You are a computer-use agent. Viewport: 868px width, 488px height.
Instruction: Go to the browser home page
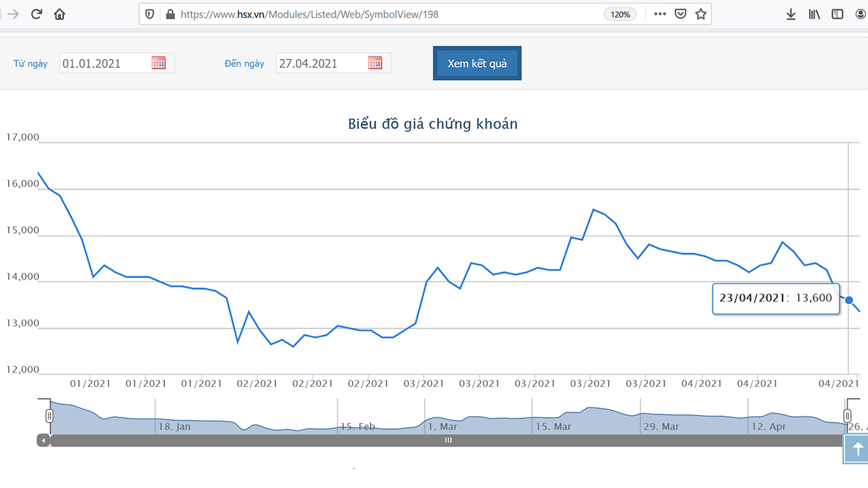pos(60,14)
